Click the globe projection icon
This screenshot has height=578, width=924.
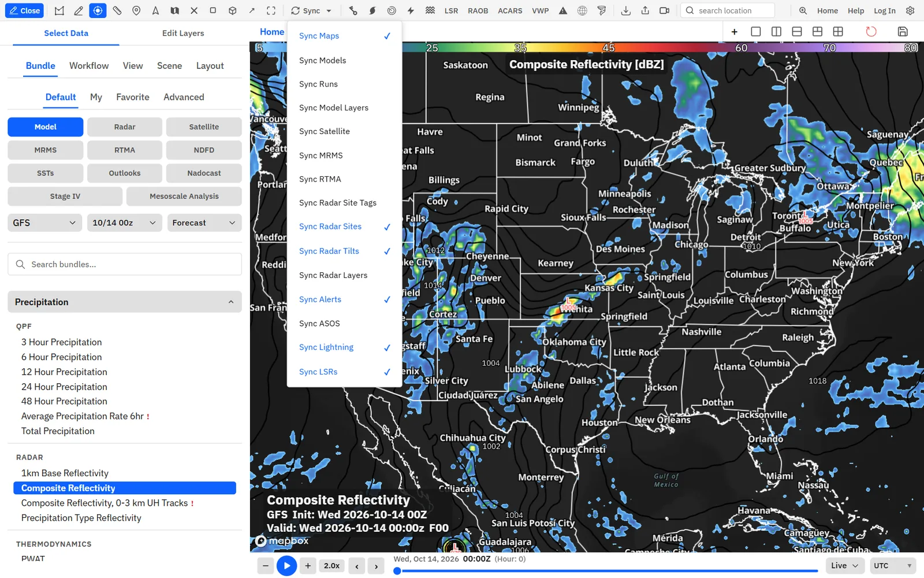(x=582, y=10)
